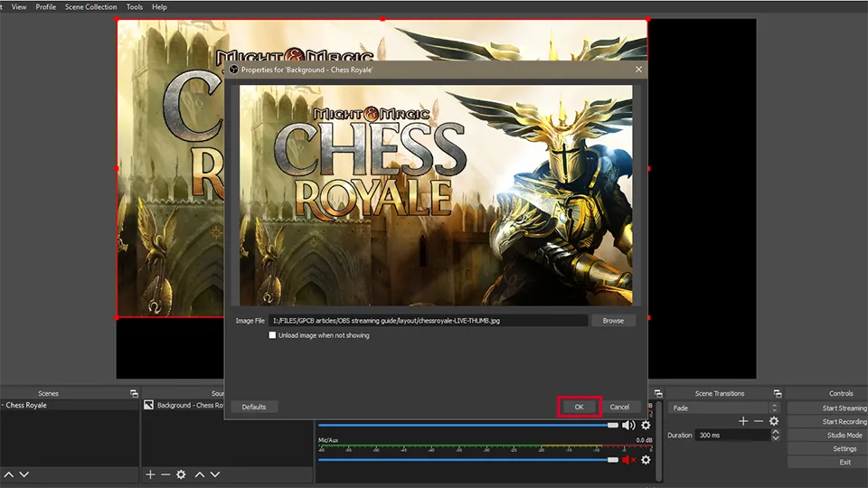Open the Help menu
Image resolution: width=868 pixels, height=488 pixels.
coord(159,6)
